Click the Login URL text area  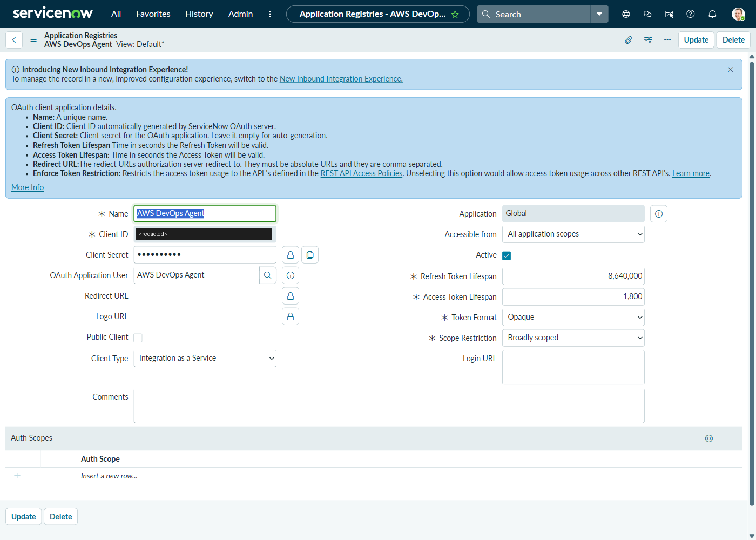coord(573,367)
